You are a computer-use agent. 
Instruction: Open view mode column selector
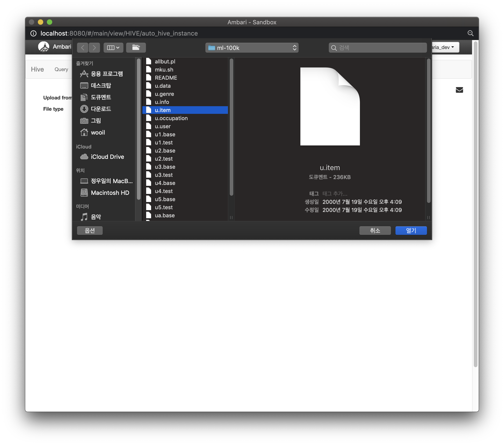(114, 47)
